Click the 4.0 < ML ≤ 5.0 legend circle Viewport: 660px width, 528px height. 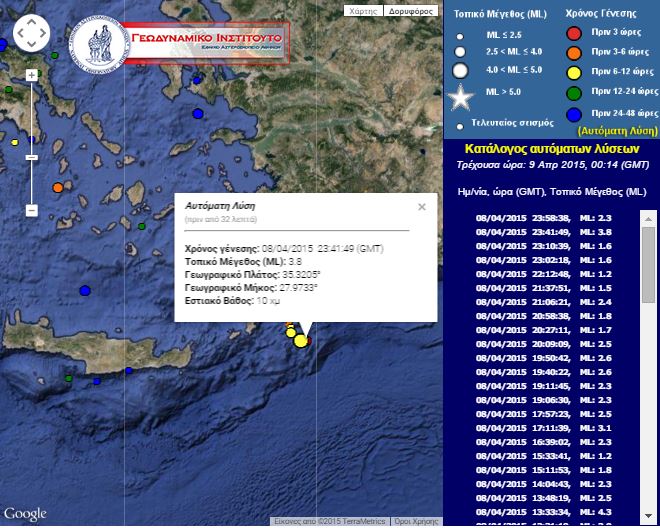(x=460, y=71)
